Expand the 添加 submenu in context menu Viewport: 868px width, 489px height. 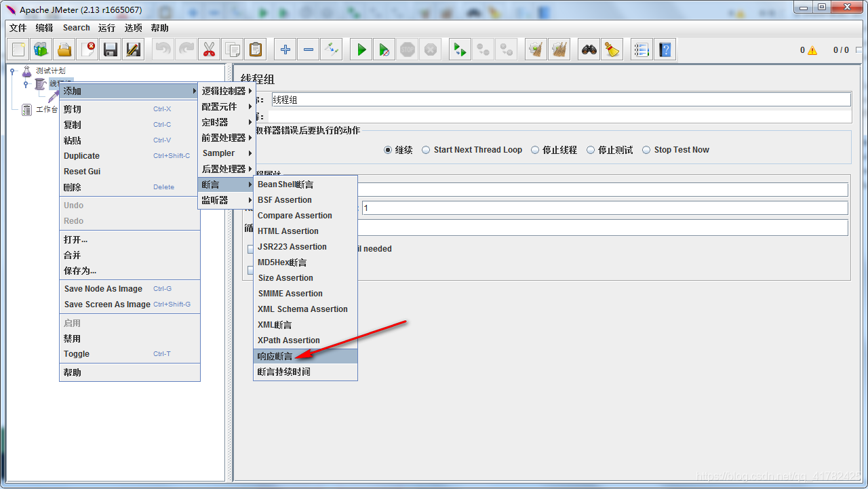[130, 91]
